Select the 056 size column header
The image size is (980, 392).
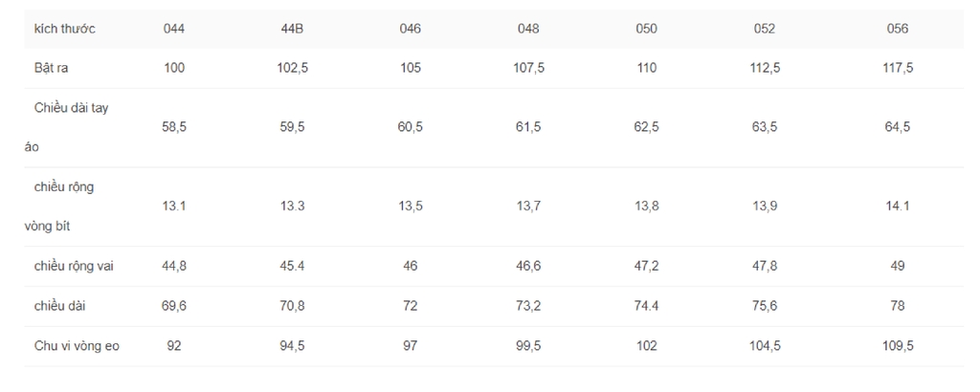coord(898,29)
